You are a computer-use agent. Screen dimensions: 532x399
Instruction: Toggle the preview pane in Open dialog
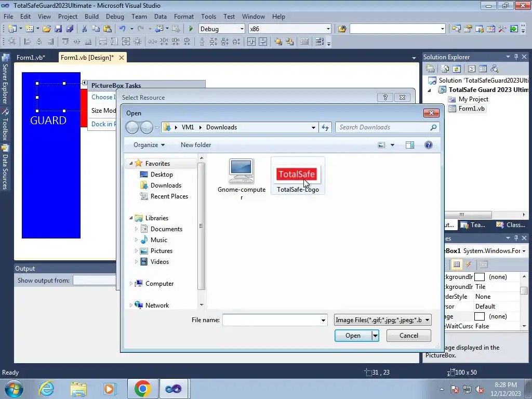click(x=410, y=145)
